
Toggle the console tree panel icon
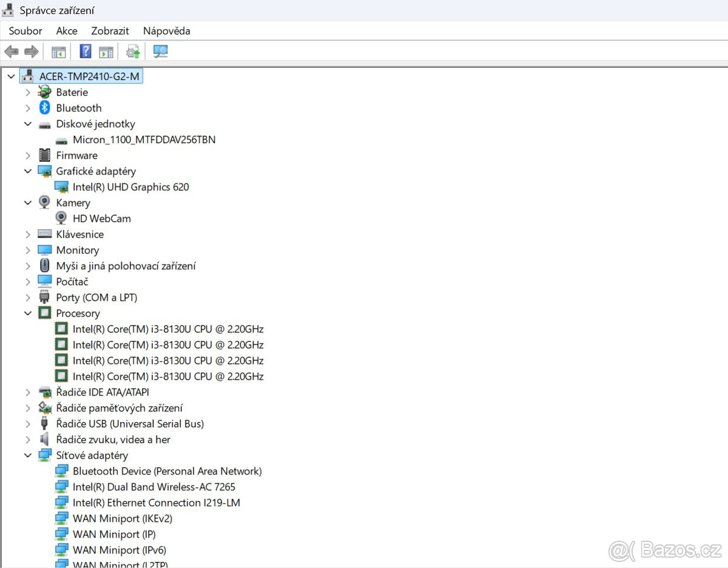tap(58, 51)
